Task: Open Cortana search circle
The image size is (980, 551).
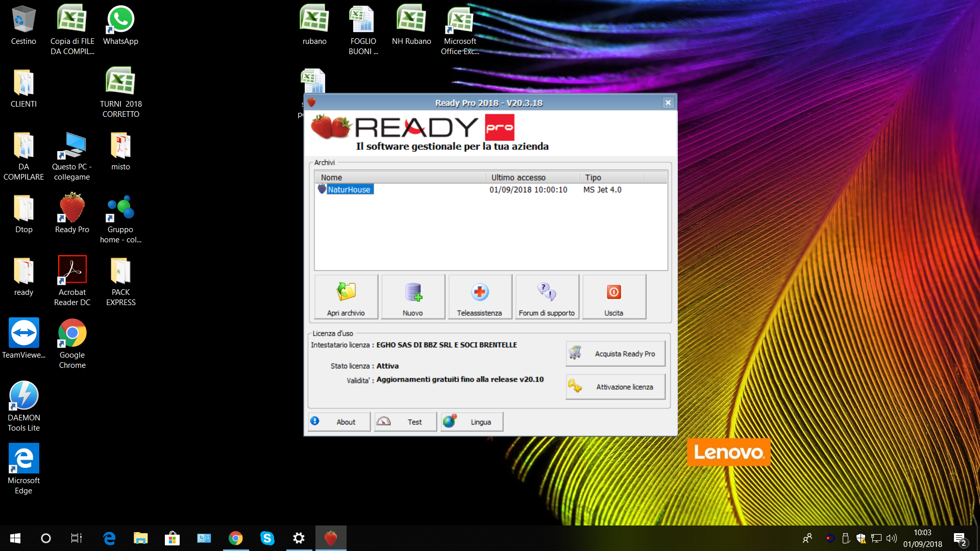Action: 46,538
